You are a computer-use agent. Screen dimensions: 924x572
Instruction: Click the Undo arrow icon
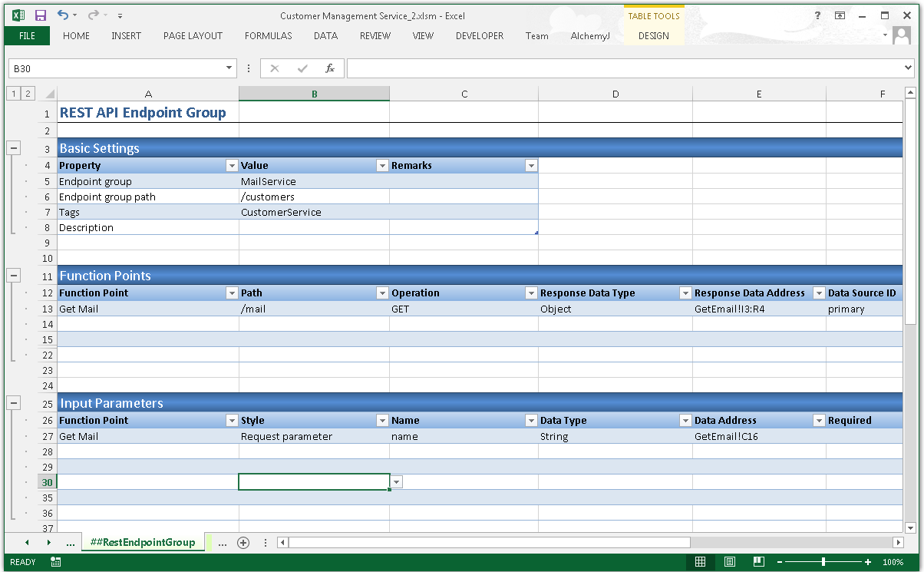click(62, 15)
